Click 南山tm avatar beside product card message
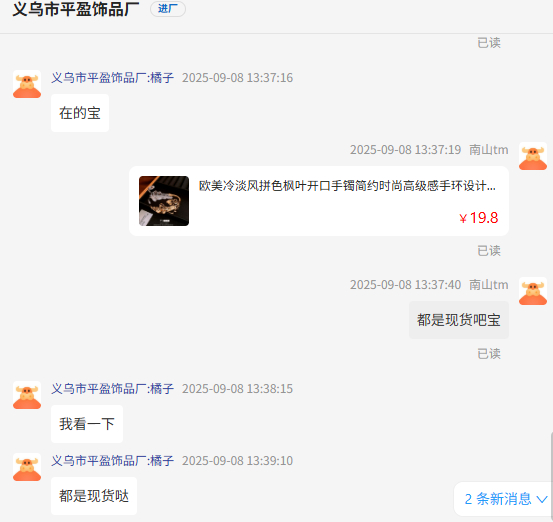Image resolution: width=553 pixels, height=522 pixels. [x=533, y=156]
